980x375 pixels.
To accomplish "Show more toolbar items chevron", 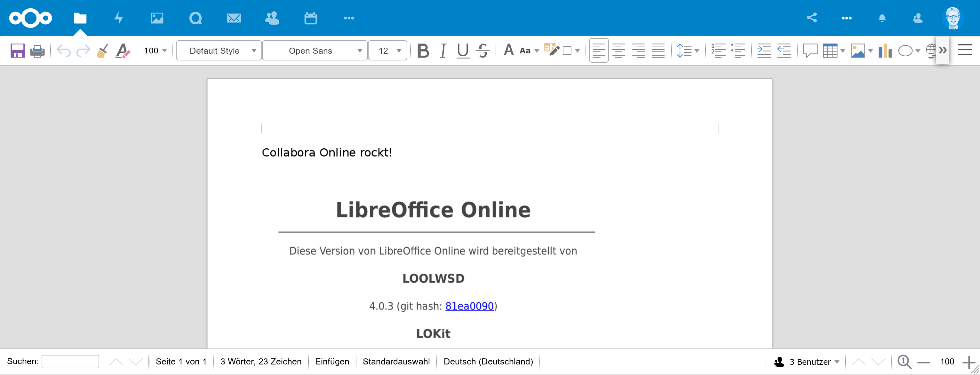I will click(942, 50).
